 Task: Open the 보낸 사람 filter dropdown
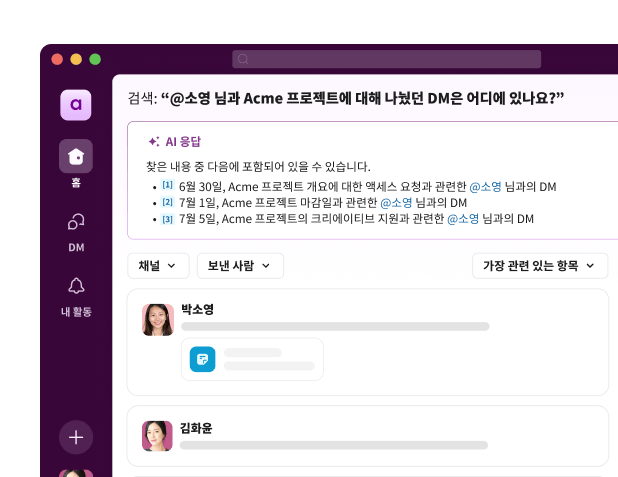pyautogui.click(x=240, y=266)
